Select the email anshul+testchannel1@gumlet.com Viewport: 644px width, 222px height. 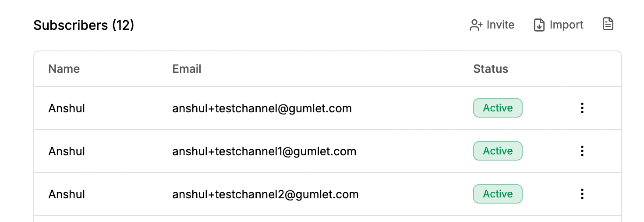point(264,151)
